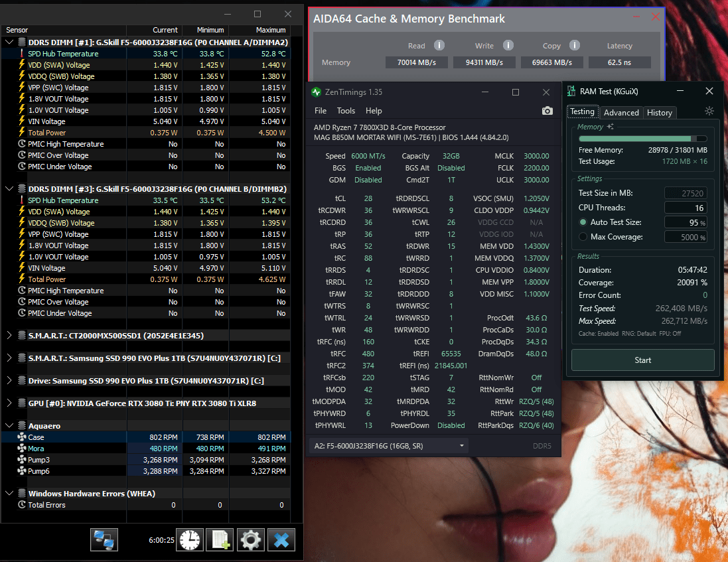The height and width of the screenshot is (562, 728).
Task: Switch to RAM Test Testing tab
Action: [582, 111]
